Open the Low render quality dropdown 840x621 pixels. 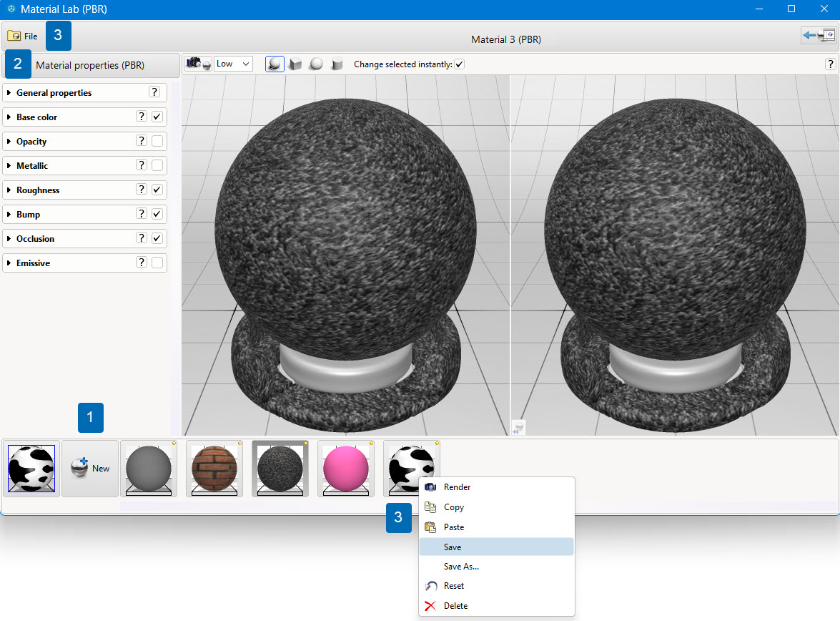click(x=233, y=64)
